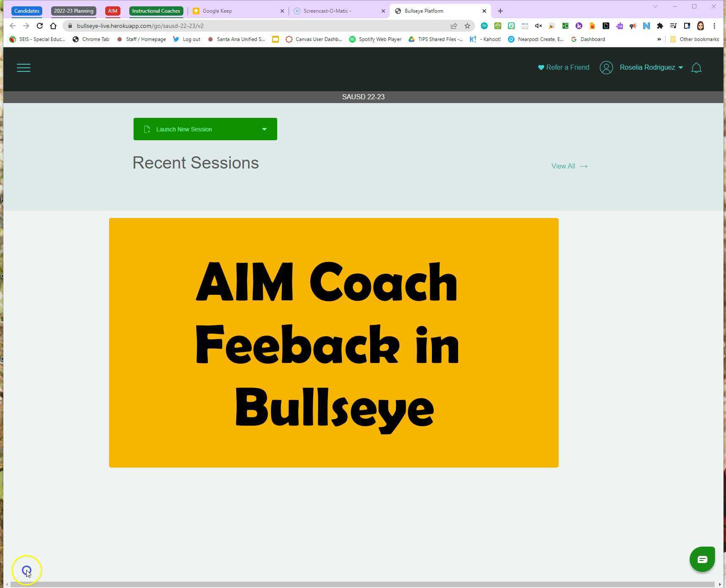Open the chat widget in the bottom corner
The image size is (726, 588).
coord(702,559)
